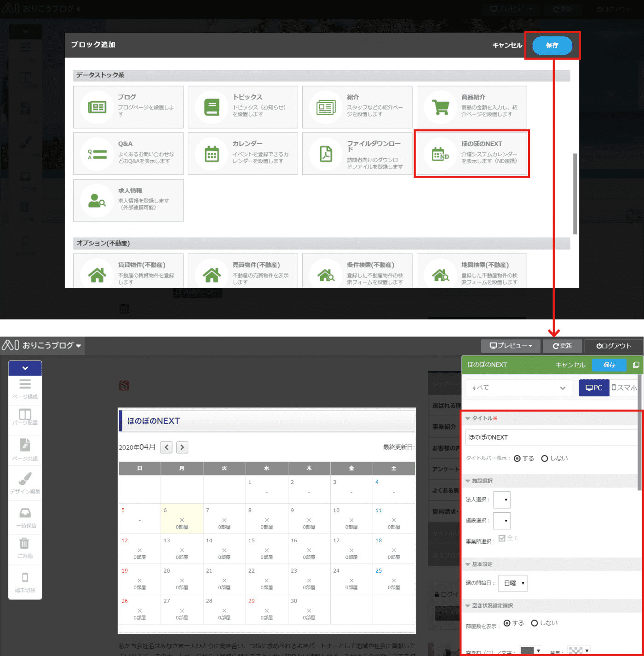Open the ごみ箱 trash in sidebar
The width and height of the screenshot is (644, 656).
coord(25,548)
